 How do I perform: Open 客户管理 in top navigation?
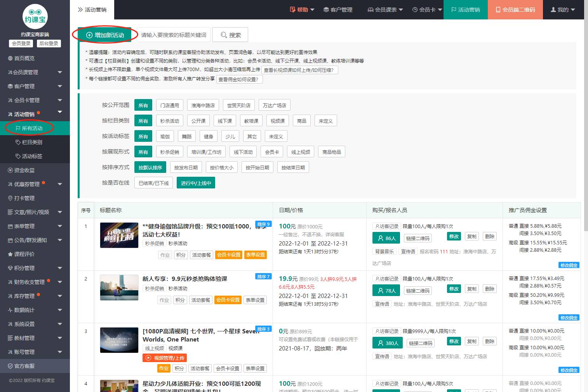tap(338, 10)
